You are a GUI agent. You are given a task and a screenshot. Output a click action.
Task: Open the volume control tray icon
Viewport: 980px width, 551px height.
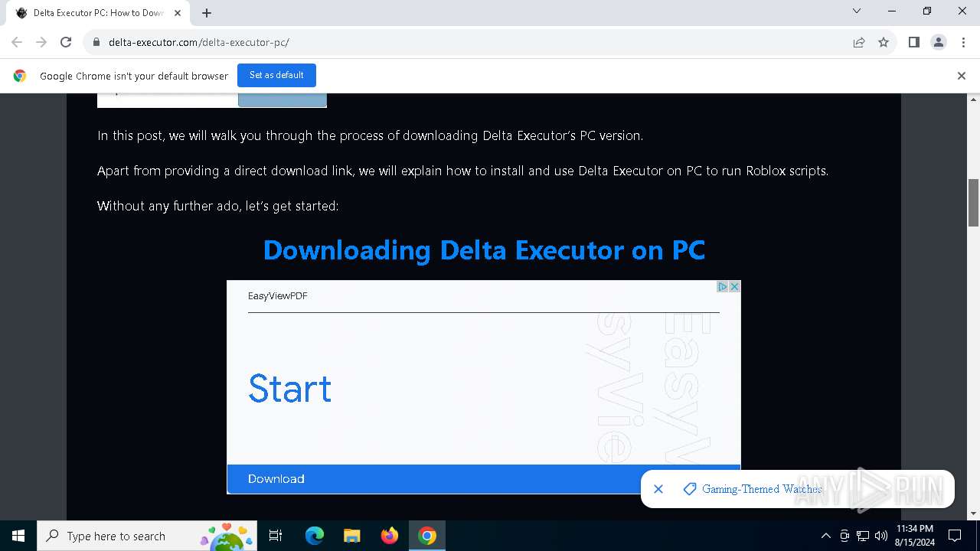coord(881,536)
